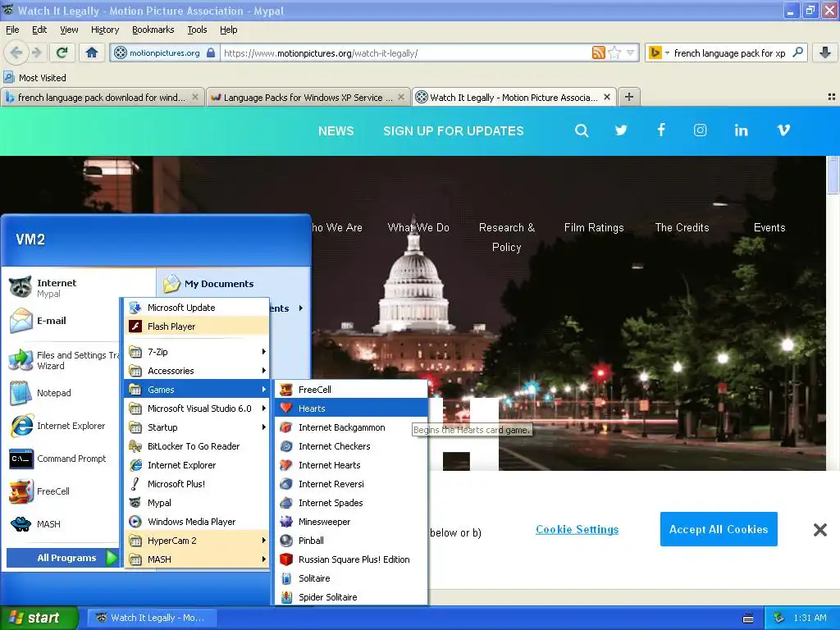Open SIGN UP FOR UPDATES link
Screen dimensions: 840x630
point(453,130)
